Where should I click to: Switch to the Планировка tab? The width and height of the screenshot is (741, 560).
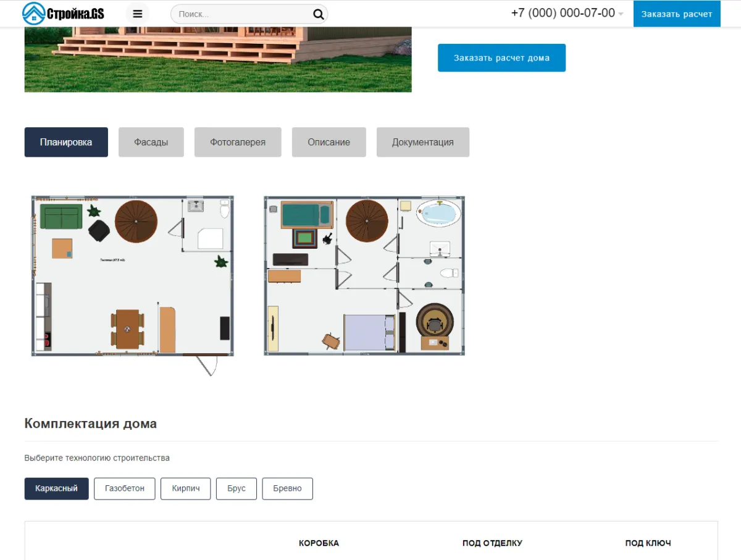coord(66,142)
